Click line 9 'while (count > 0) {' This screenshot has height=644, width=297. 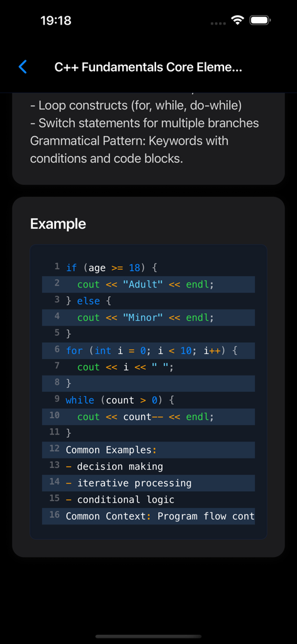click(x=148, y=400)
